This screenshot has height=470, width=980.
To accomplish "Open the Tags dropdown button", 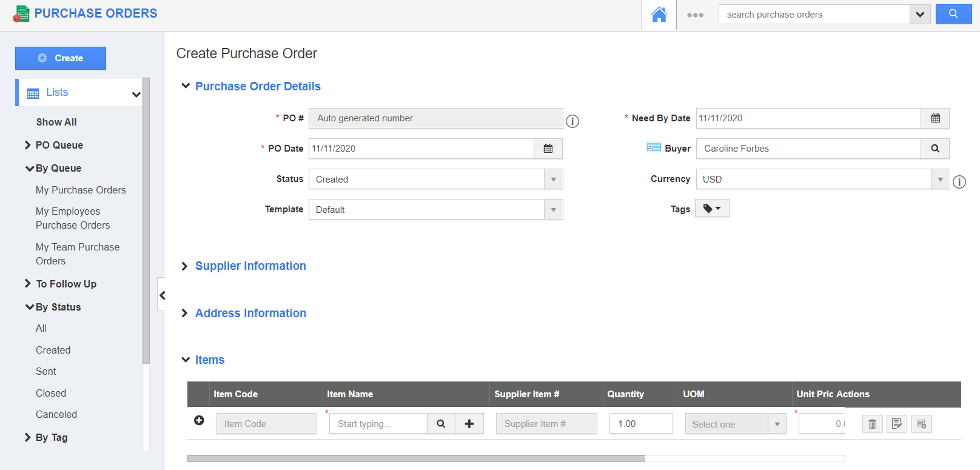I will pos(712,209).
